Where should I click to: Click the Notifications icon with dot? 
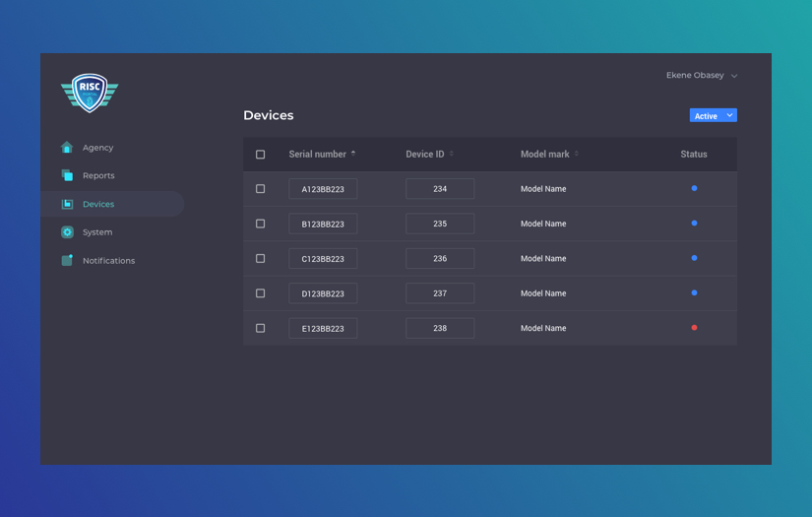[x=67, y=260]
